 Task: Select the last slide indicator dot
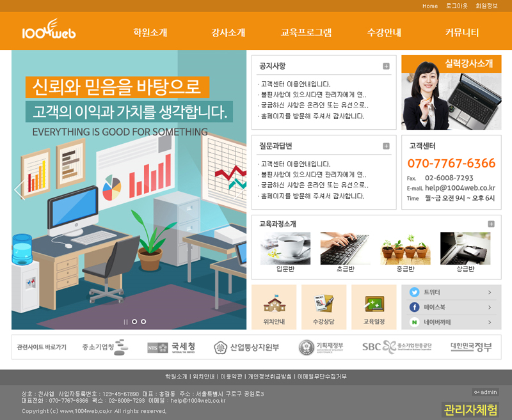pos(143,322)
